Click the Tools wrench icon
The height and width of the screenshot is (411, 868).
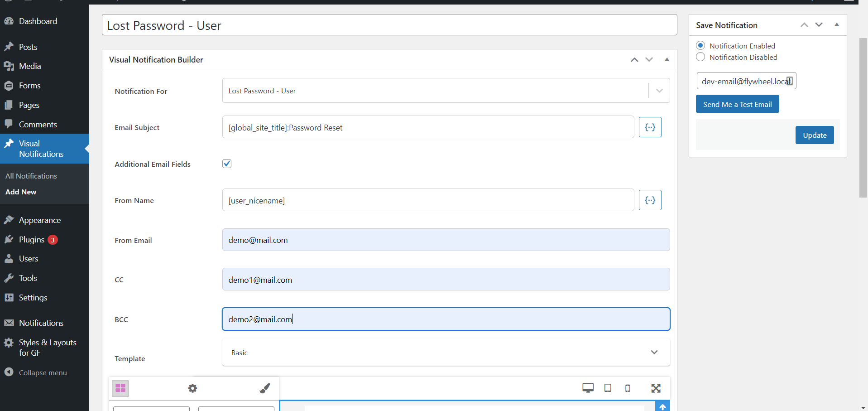(9, 278)
